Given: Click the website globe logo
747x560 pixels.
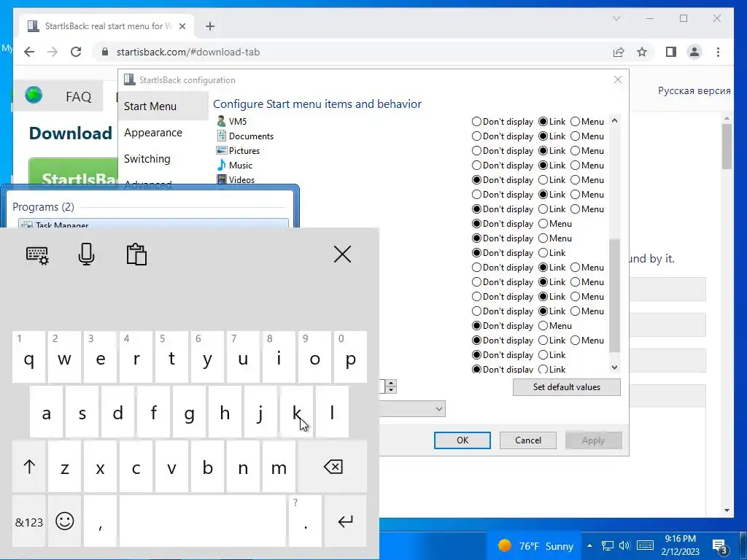Looking at the screenshot, I should coord(34,96).
